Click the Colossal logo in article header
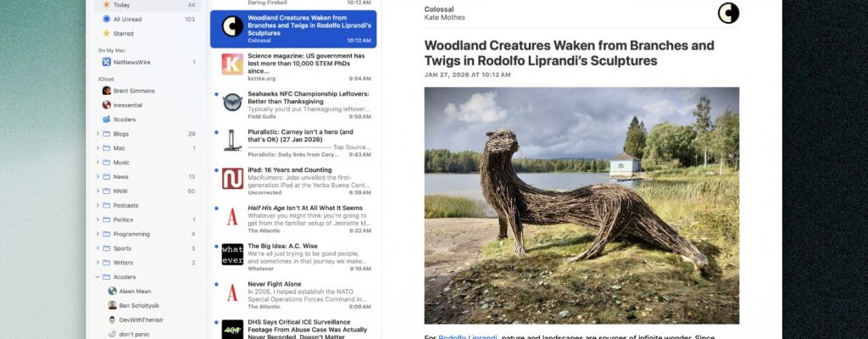Image resolution: width=868 pixels, height=339 pixels. [x=728, y=13]
